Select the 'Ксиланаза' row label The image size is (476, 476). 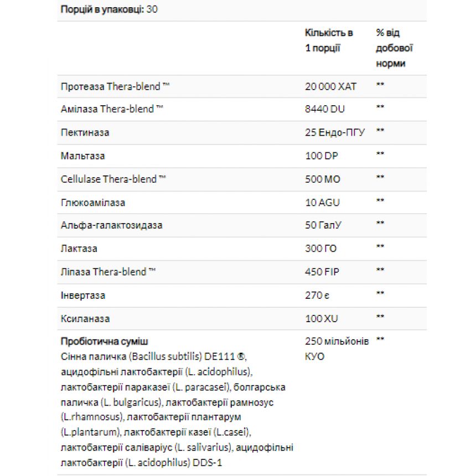coord(85,319)
